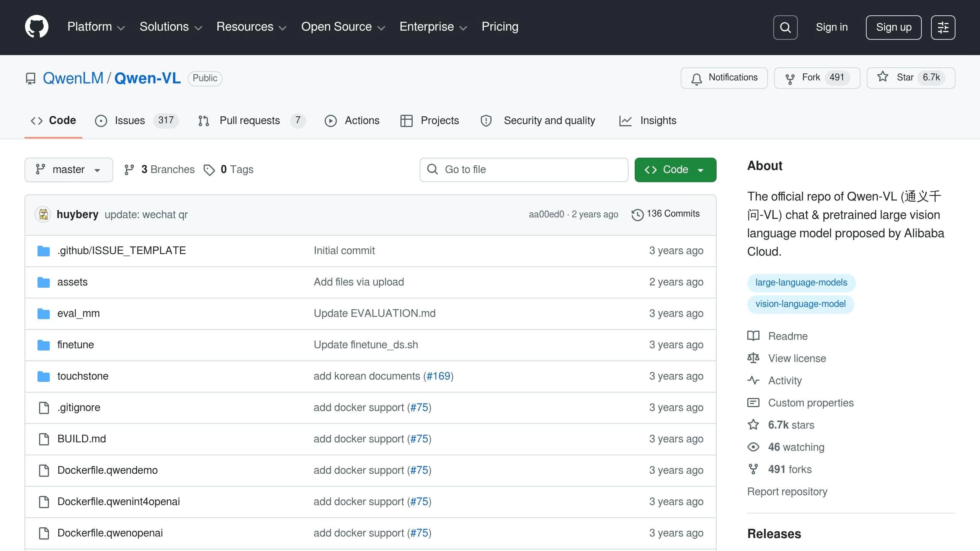980x551 pixels.
Task: Open the finetune folder
Action: tap(76, 345)
